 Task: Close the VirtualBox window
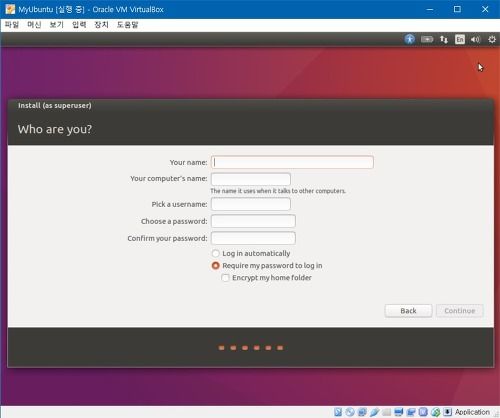485,9
